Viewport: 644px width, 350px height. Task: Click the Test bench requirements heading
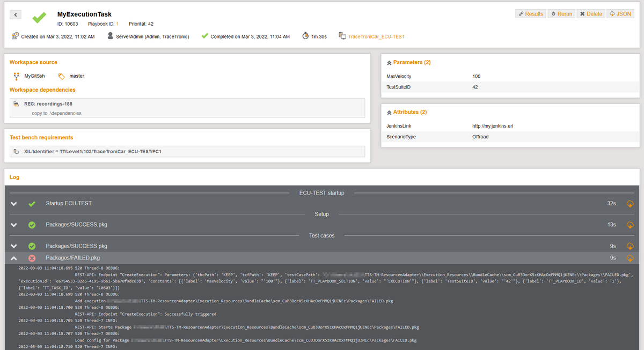click(x=41, y=137)
